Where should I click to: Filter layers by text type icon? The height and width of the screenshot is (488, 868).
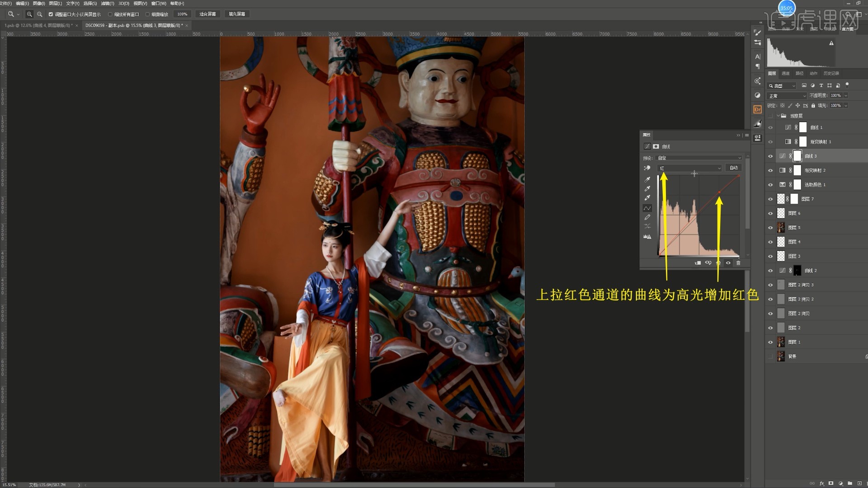pos(821,85)
